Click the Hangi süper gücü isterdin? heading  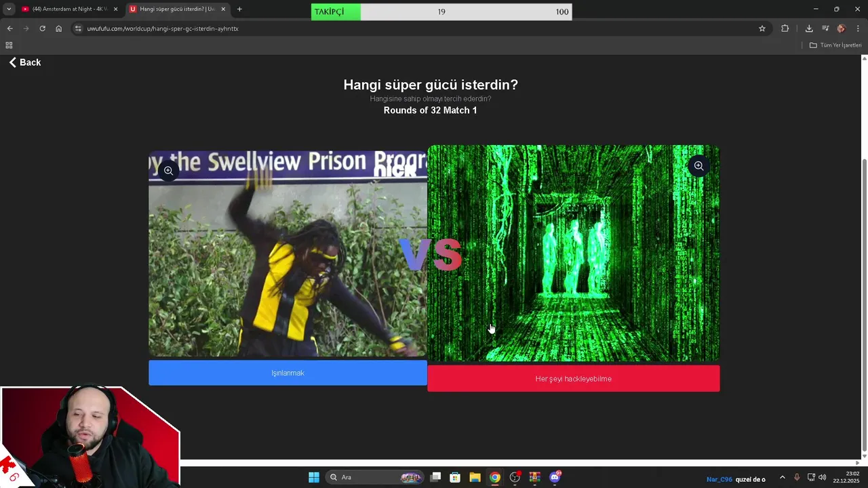[431, 85]
